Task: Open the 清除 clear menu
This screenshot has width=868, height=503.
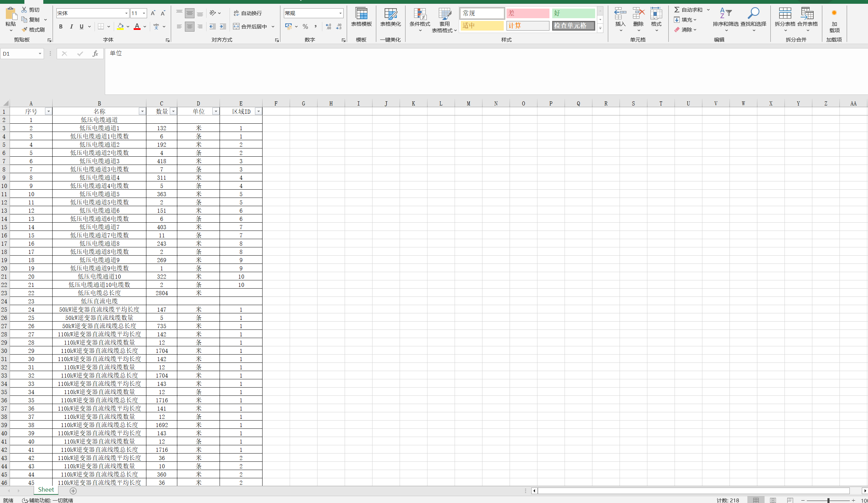Action: pos(685,30)
